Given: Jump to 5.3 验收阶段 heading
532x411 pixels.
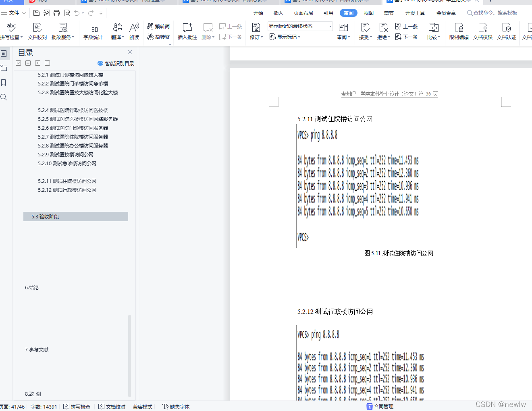Looking at the screenshot, I should click(x=76, y=217).
